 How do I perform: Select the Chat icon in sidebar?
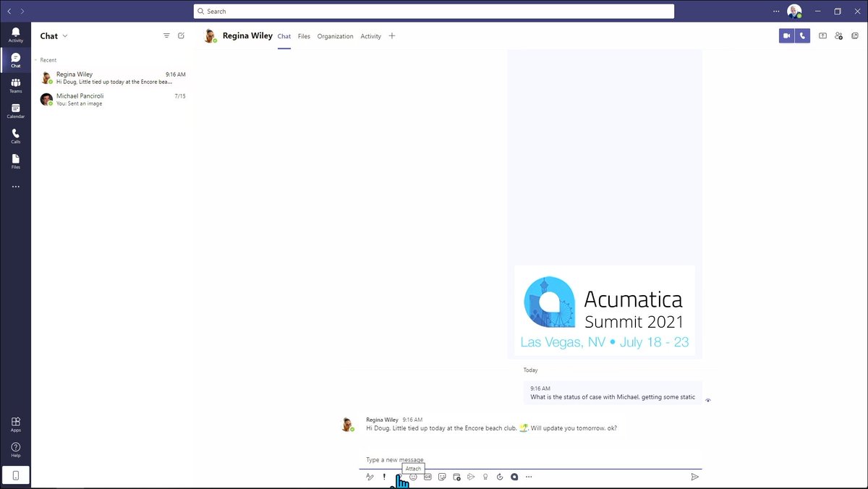click(x=15, y=60)
